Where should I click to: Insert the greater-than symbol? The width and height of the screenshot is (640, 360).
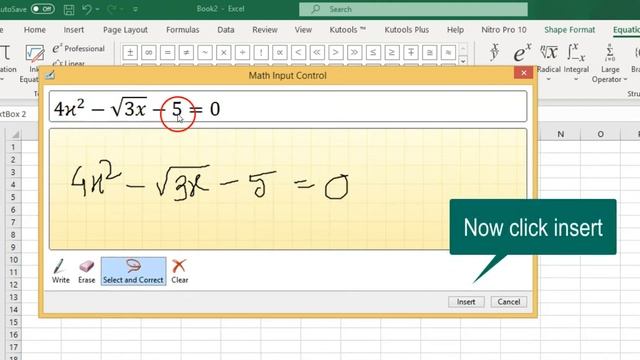336,52
